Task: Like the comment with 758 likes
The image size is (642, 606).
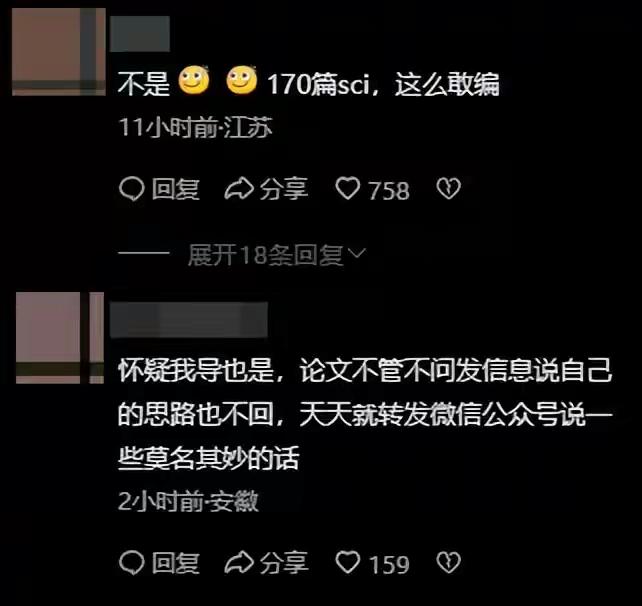Action: (348, 188)
